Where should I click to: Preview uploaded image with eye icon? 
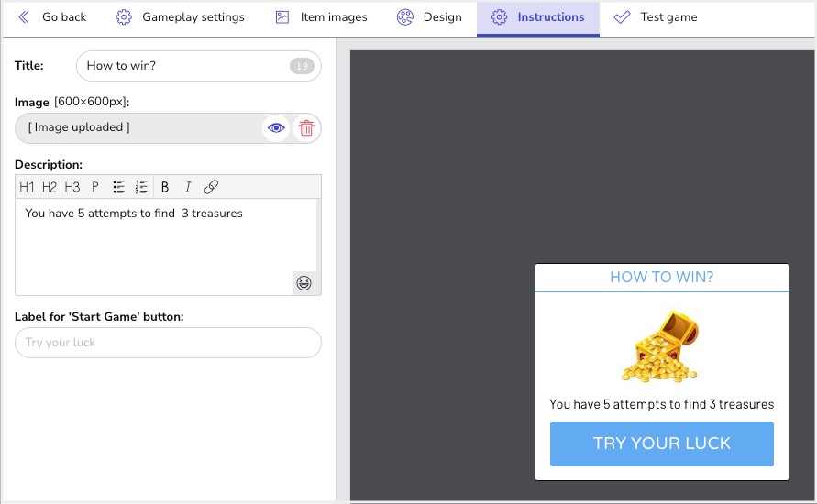275,128
